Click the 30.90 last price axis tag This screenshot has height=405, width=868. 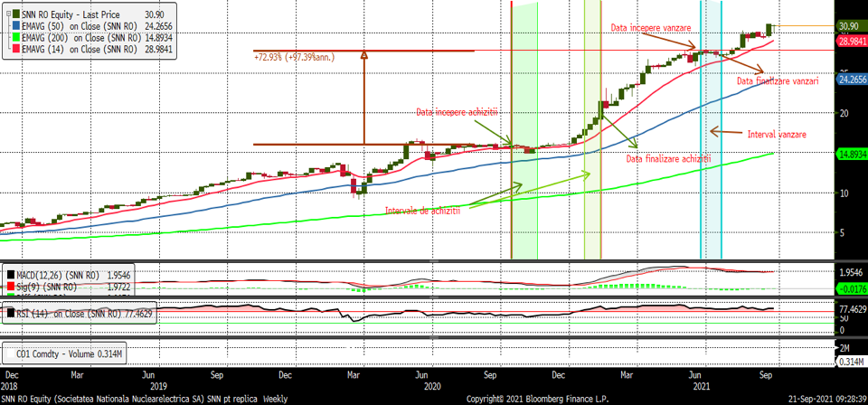point(851,25)
